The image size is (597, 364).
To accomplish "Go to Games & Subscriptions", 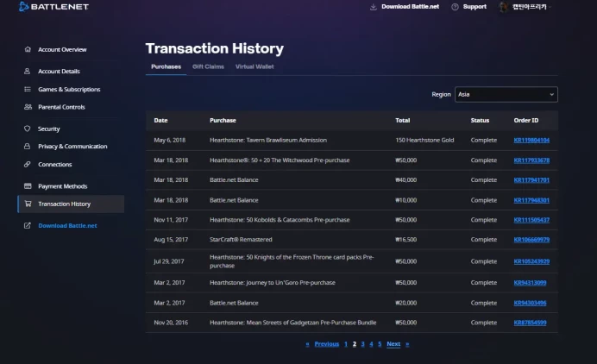I will [x=69, y=89].
